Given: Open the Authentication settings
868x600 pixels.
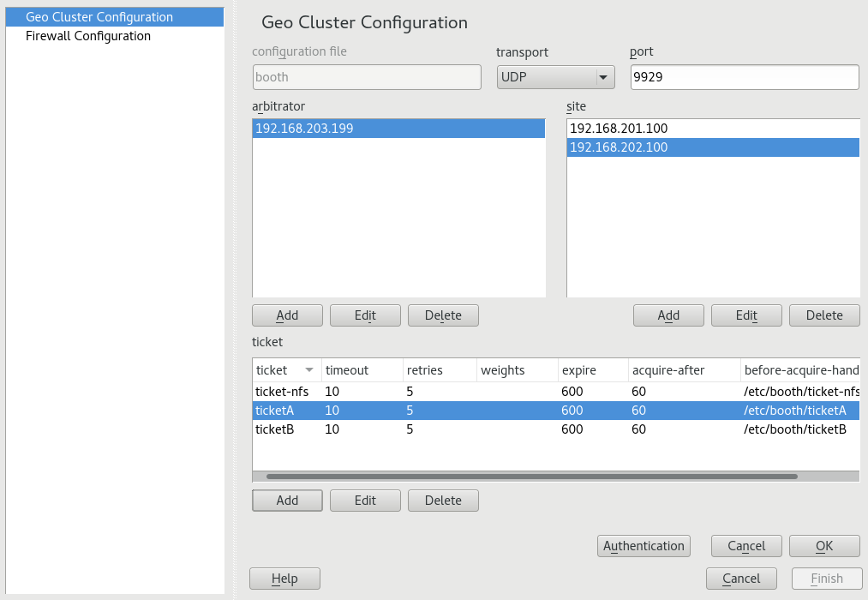Looking at the screenshot, I should click(x=644, y=546).
